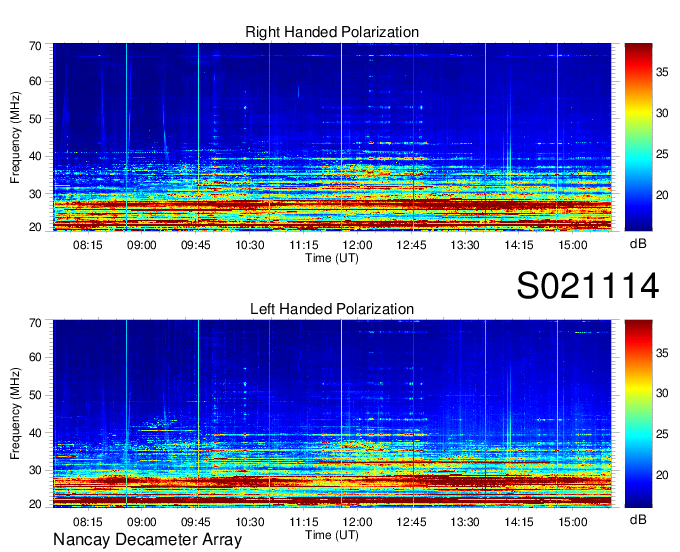Click 15:00 tick on Left Handed time axis

tap(572, 521)
